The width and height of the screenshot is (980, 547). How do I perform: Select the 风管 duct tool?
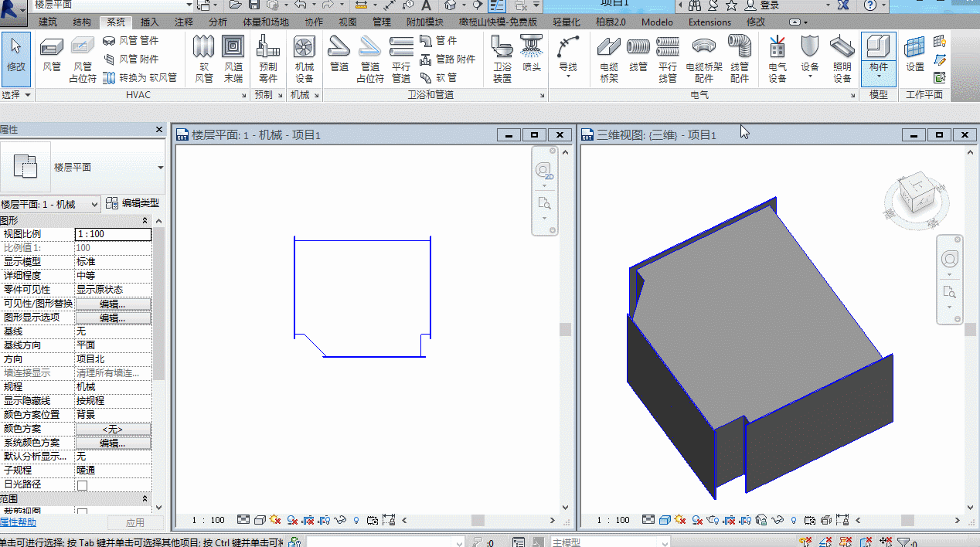pyautogui.click(x=52, y=54)
